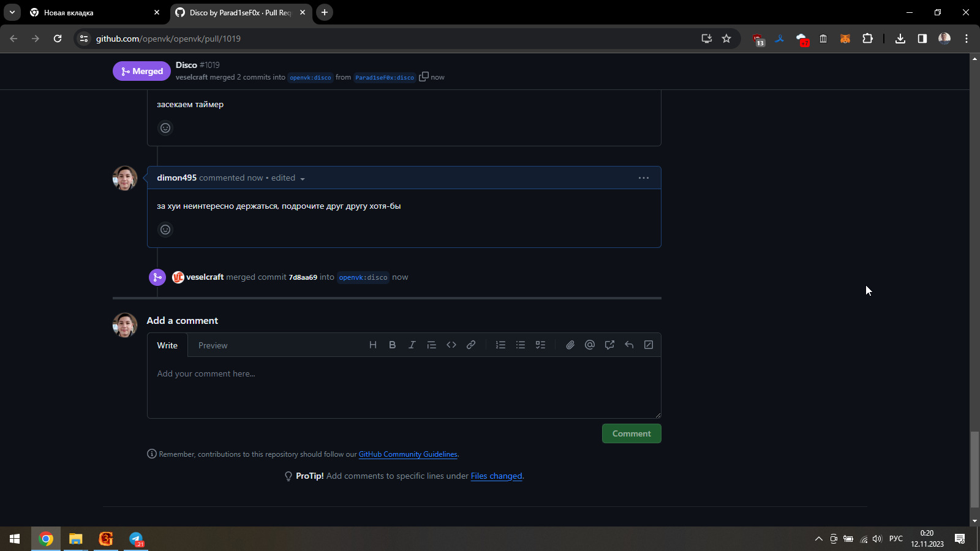Add a reaction to dimon495's comment

tap(165, 230)
